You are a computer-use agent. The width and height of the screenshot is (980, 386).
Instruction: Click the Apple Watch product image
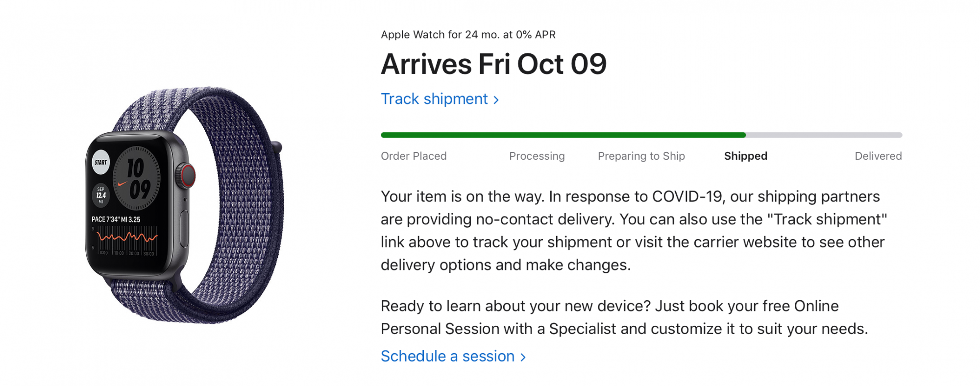pyautogui.click(x=184, y=205)
